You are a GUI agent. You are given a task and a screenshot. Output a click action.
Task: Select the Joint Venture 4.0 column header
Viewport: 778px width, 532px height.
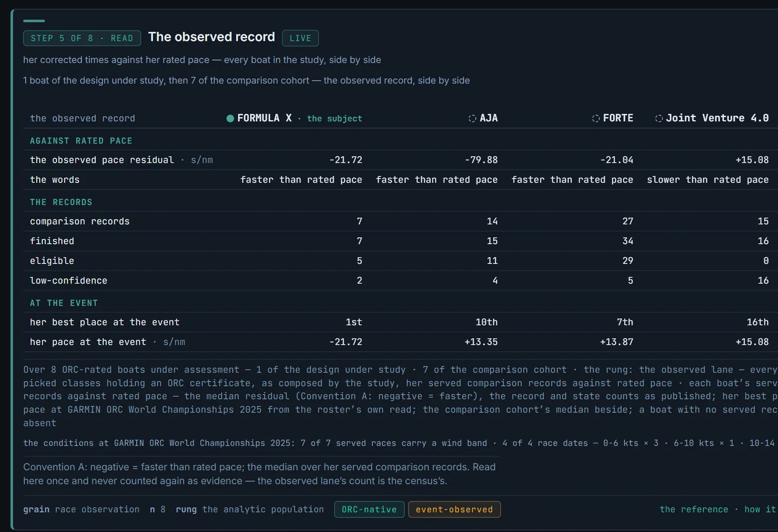click(x=712, y=118)
